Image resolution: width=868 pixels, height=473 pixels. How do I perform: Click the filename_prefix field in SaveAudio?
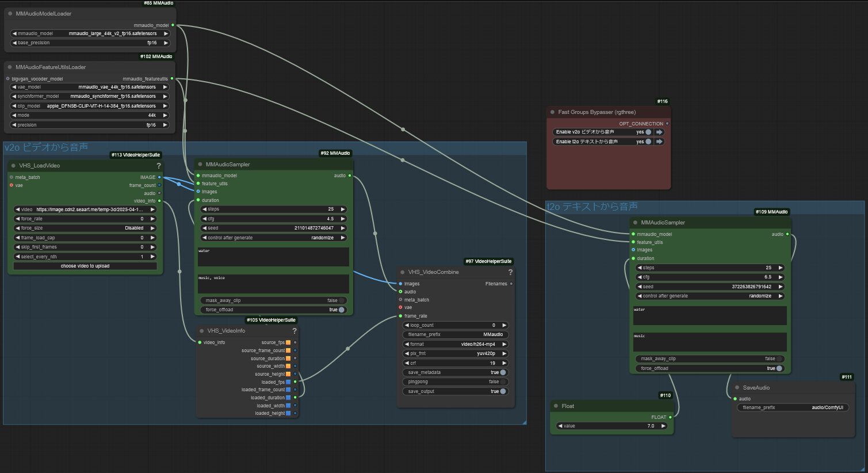coord(793,407)
